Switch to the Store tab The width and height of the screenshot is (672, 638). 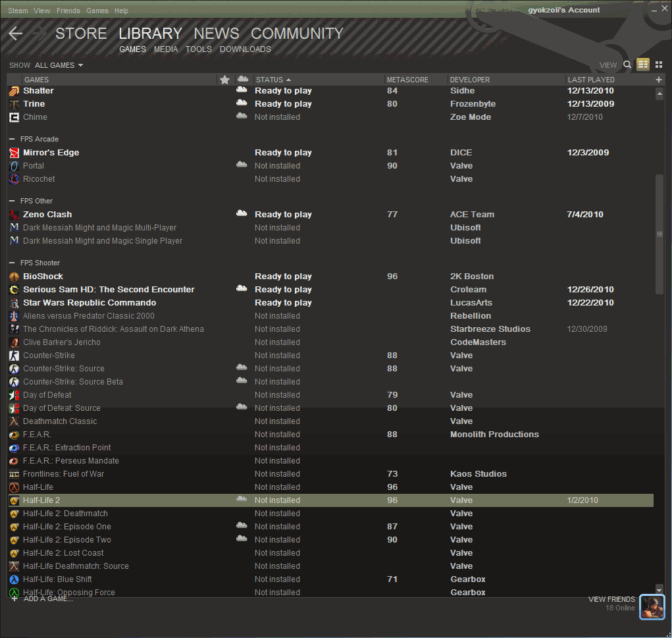pyautogui.click(x=81, y=34)
